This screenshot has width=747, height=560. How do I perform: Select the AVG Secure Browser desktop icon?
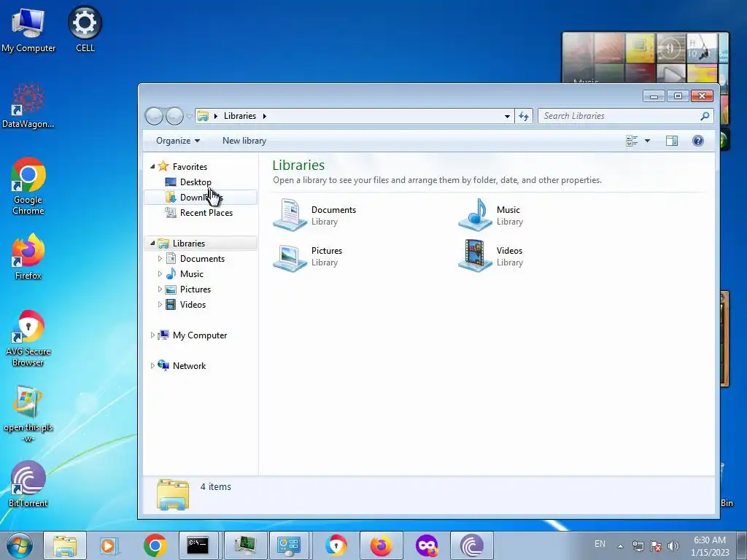click(x=28, y=338)
